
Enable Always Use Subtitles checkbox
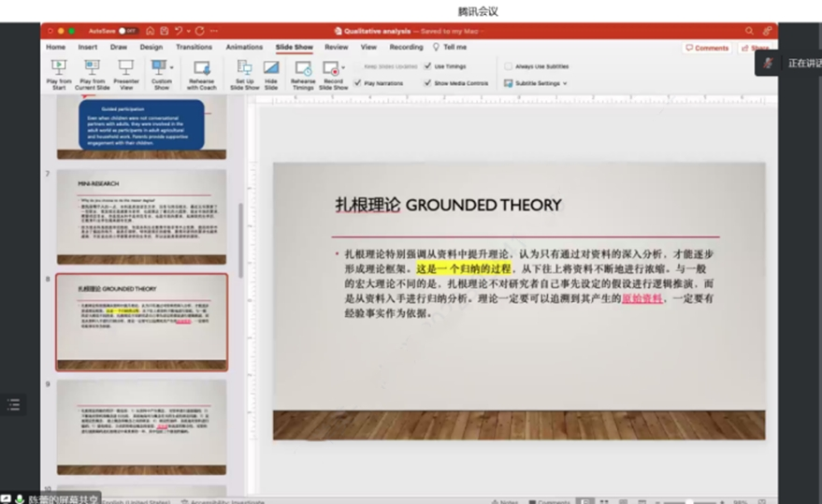point(509,66)
